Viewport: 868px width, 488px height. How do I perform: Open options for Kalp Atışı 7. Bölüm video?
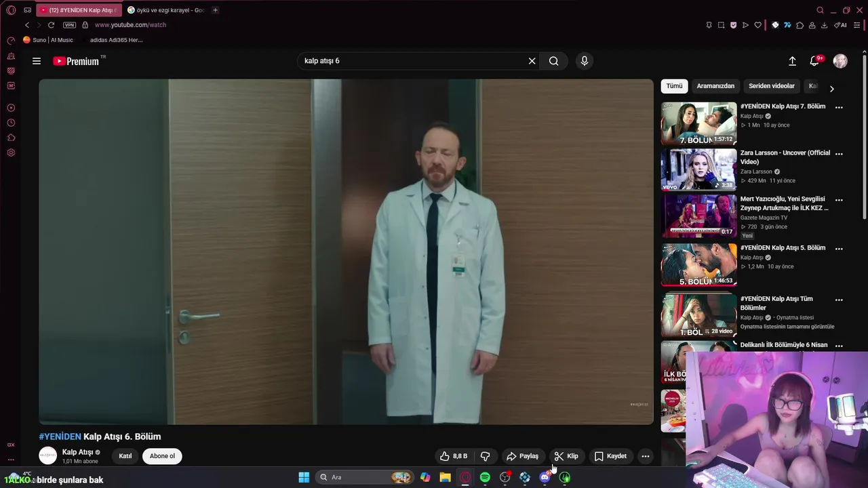839,107
